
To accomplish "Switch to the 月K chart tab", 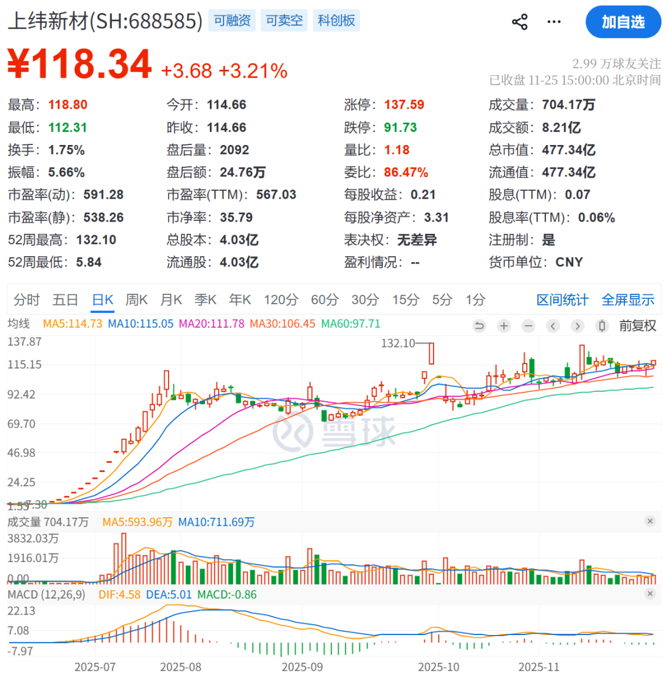I will tap(172, 299).
